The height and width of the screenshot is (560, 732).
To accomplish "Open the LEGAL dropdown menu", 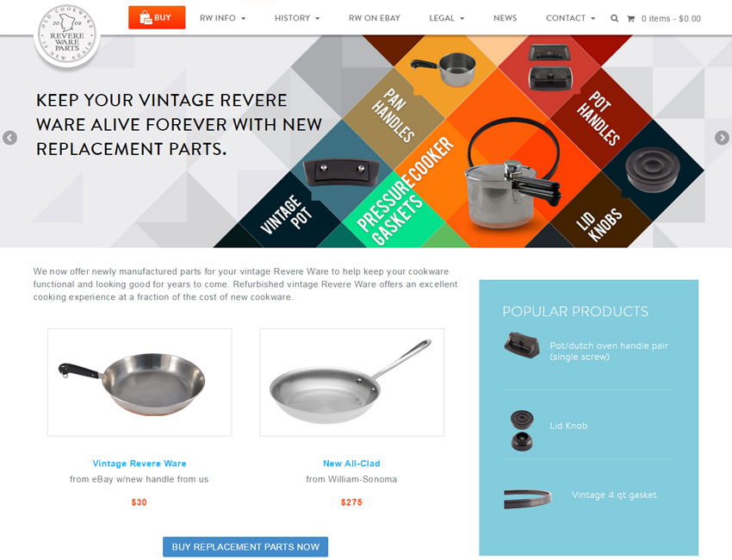I will coord(447,18).
